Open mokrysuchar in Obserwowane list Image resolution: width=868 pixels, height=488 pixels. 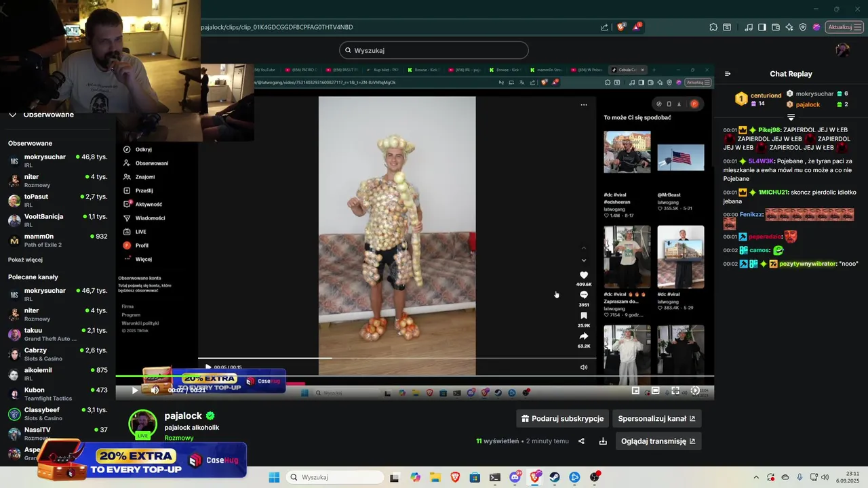[x=58, y=161]
